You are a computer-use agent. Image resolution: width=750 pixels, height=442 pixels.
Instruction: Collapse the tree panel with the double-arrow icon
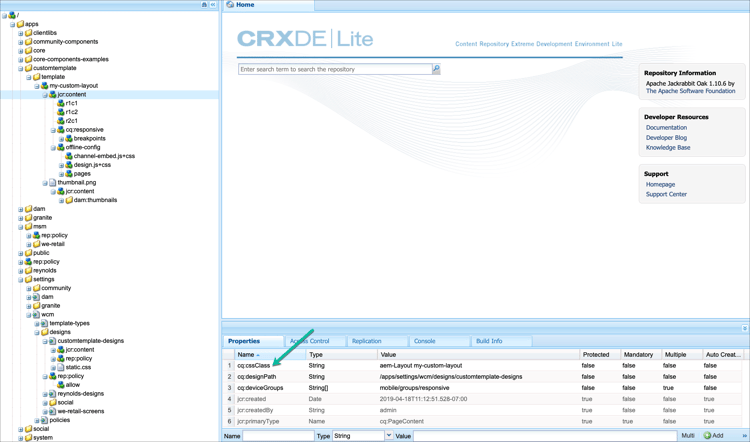coord(213,4)
